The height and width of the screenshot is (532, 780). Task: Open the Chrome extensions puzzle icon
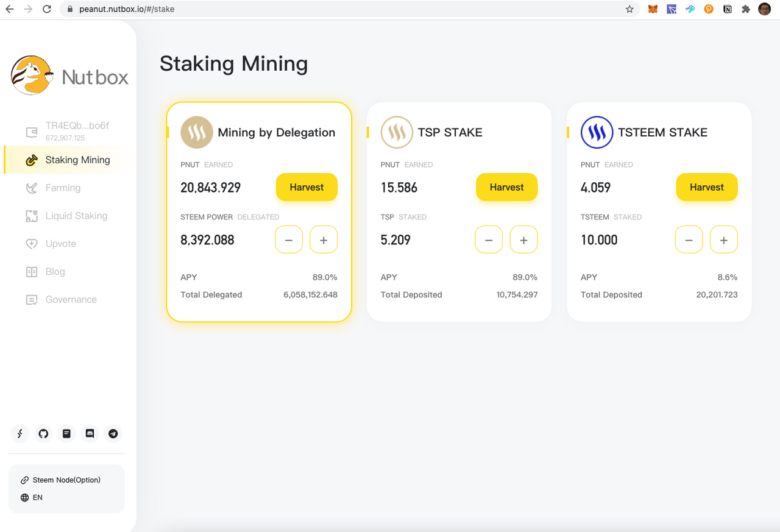[x=745, y=9]
